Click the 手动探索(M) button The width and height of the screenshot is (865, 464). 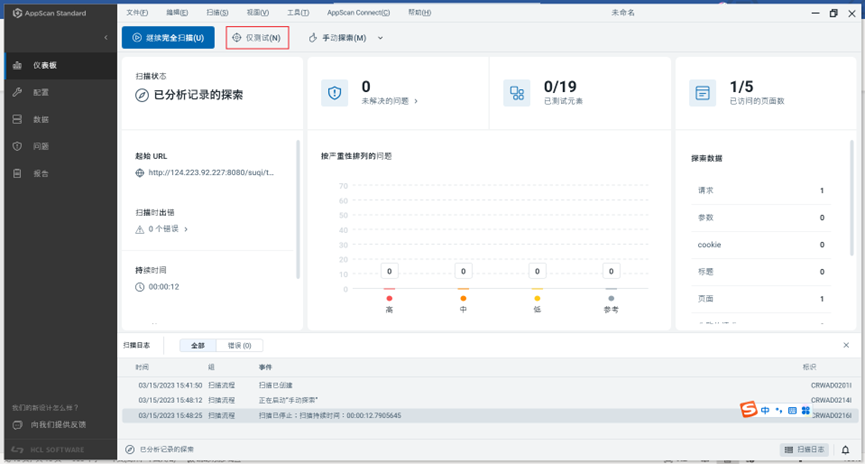click(x=337, y=38)
